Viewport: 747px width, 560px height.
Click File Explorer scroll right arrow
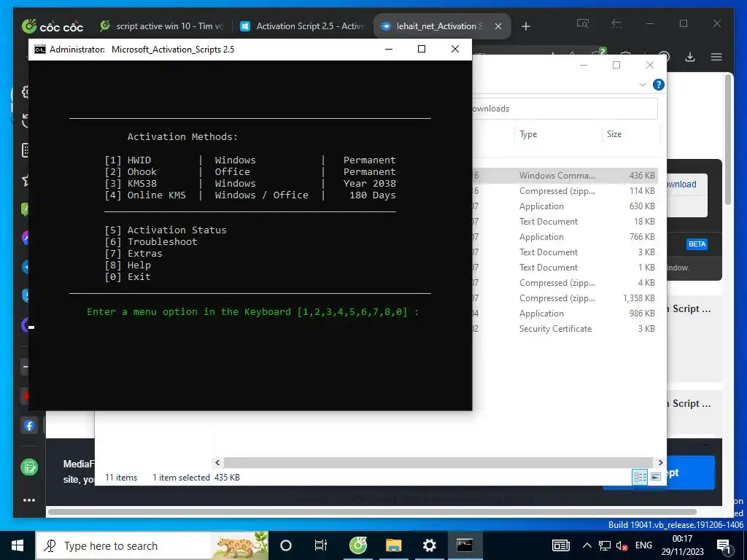(x=660, y=462)
